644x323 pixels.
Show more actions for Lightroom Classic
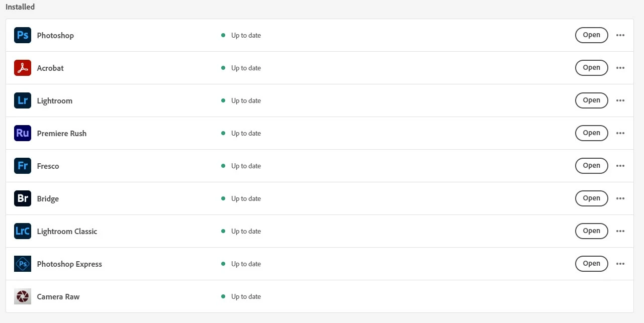(620, 231)
